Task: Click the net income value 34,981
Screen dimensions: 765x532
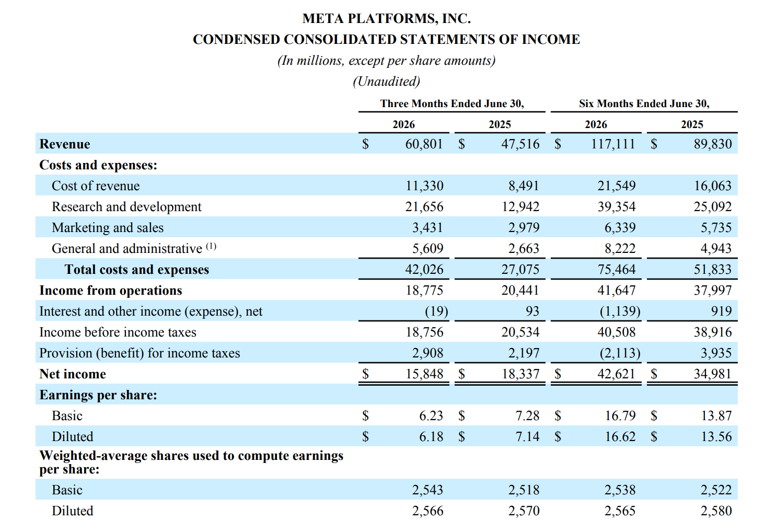Action: (713, 374)
